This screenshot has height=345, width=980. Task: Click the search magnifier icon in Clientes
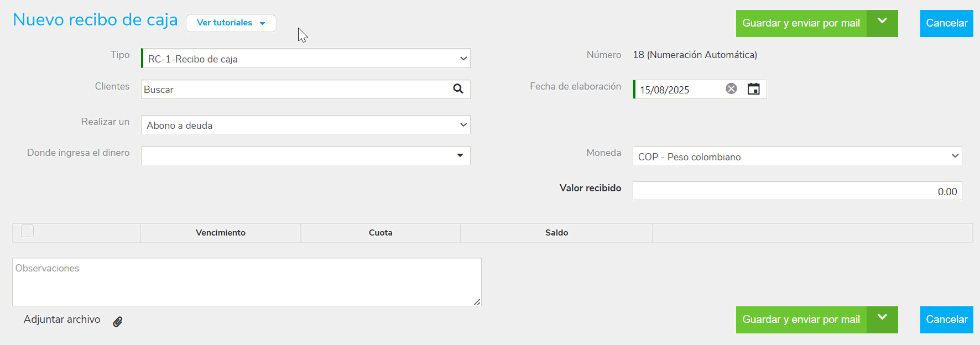pyautogui.click(x=458, y=89)
